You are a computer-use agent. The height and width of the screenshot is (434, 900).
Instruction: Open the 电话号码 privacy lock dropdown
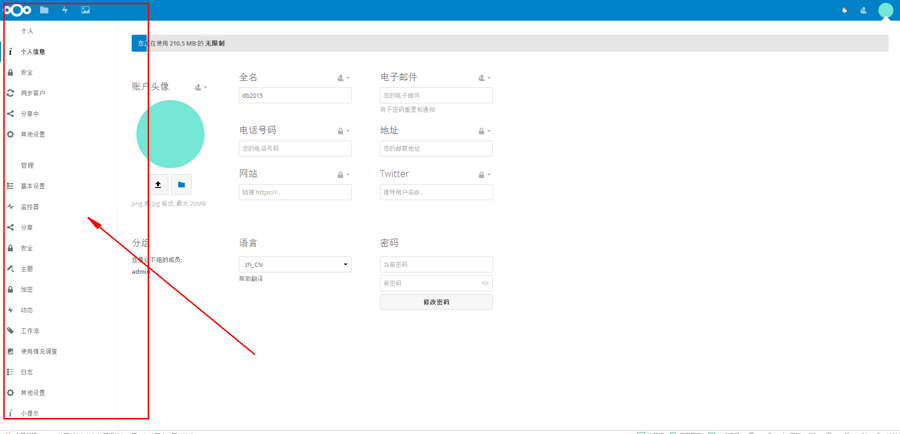tap(343, 131)
